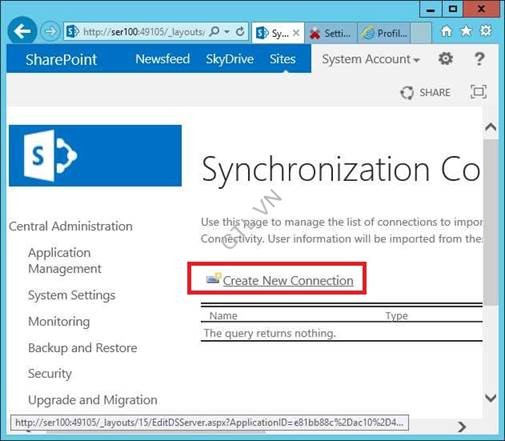Open the browser Home icon
Screen dimensions: 505x441
446,31
